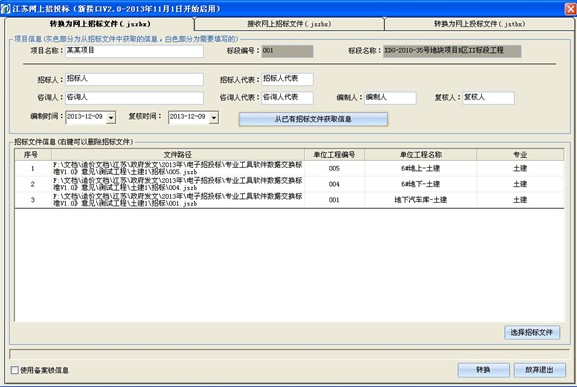
Task: Click unit number cell 001 in table
Action: point(334,200)
